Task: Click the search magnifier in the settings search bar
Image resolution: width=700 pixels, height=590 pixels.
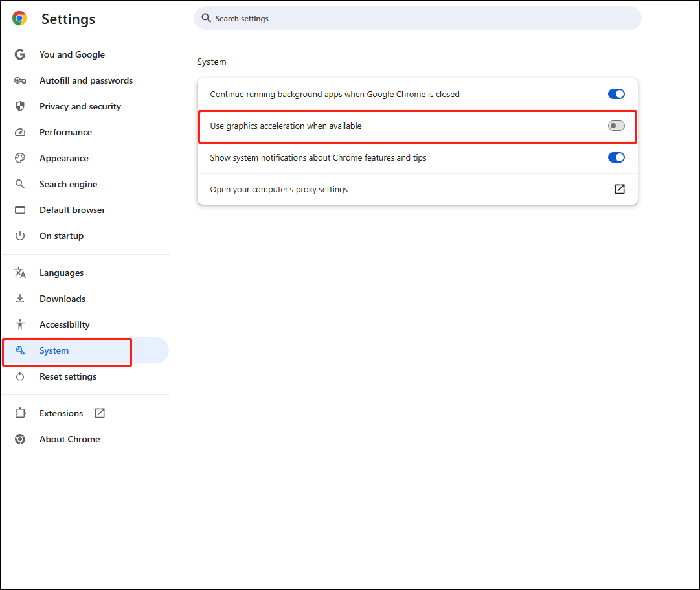Action: [206, 18]
